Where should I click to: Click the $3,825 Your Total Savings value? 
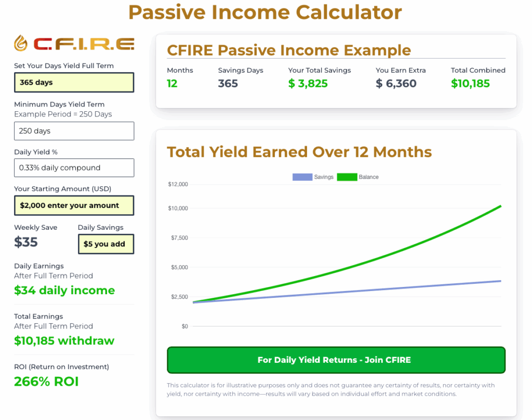point(308,84)
